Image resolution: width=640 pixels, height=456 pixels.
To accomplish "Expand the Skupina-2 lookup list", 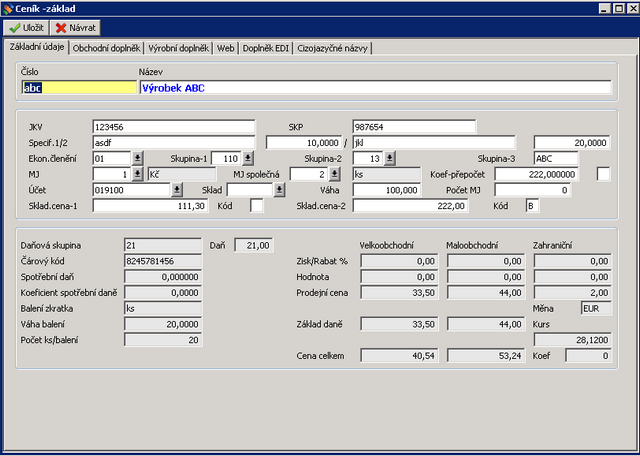I will 389,158.
